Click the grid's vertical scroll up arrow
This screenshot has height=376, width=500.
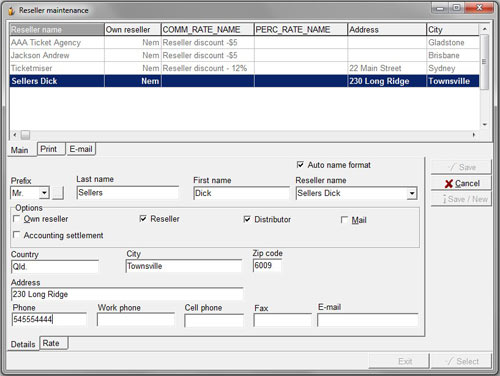(x=485, y=29)
